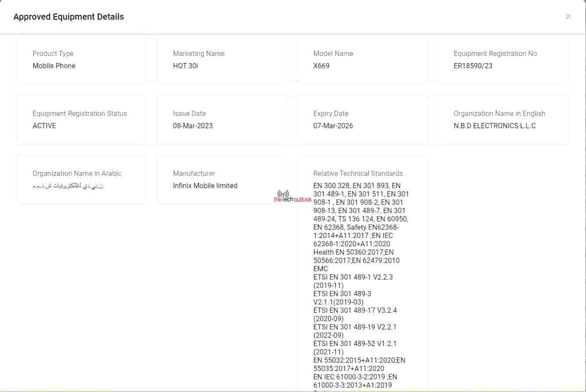Screen dimensions: 586x392
Task: Click the Product Type field label
Action: [53, 53]
